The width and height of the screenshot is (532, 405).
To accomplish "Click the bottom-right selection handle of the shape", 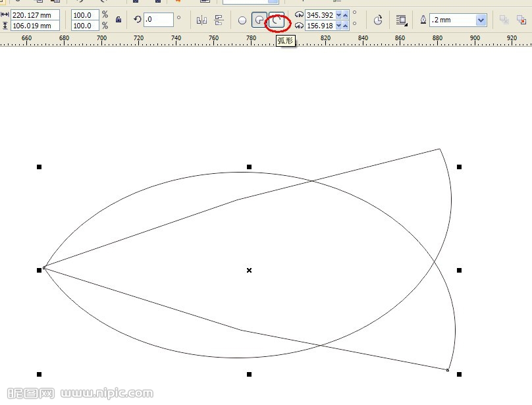I will (459, 374).
